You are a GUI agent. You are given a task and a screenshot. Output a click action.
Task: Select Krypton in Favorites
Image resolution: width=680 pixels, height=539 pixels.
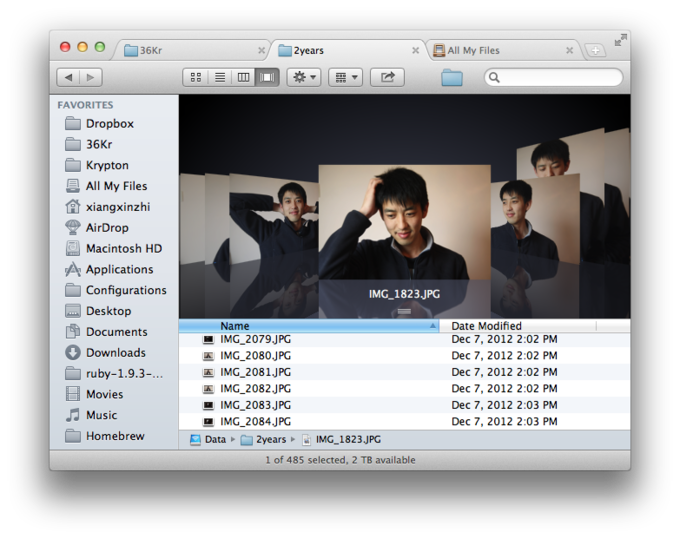(x=107, y=165)
